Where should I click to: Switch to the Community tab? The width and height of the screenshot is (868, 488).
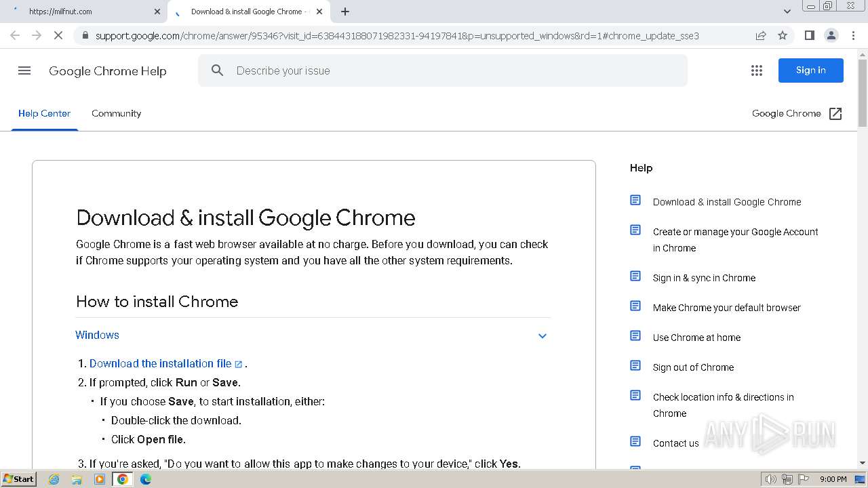117,113
